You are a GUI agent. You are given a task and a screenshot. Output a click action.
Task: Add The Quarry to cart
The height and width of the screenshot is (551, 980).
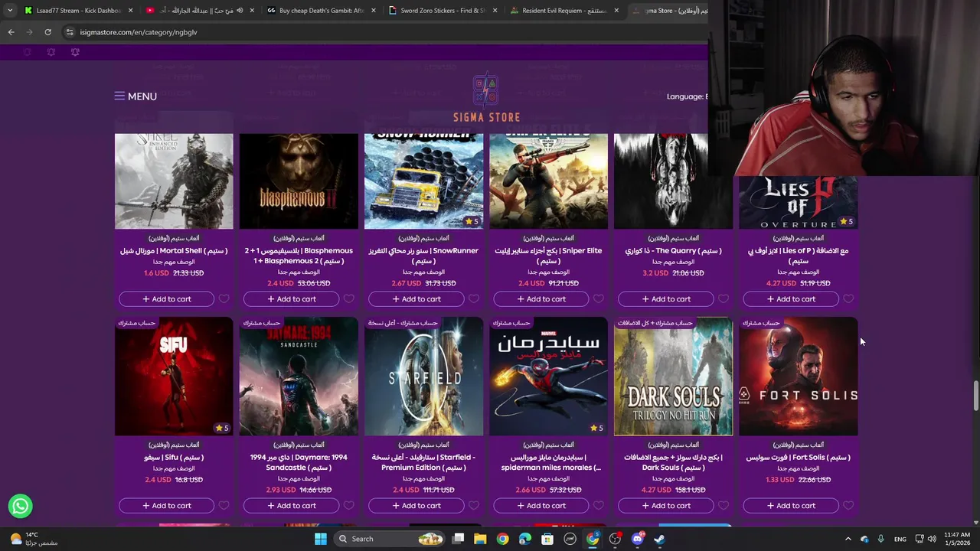[x=665, y=299]
